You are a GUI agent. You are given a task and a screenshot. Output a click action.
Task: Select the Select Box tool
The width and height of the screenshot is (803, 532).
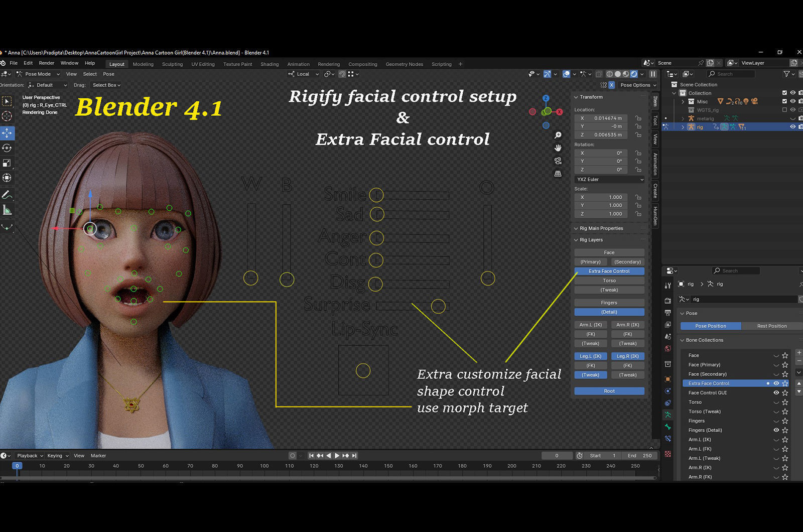point(7,101)
